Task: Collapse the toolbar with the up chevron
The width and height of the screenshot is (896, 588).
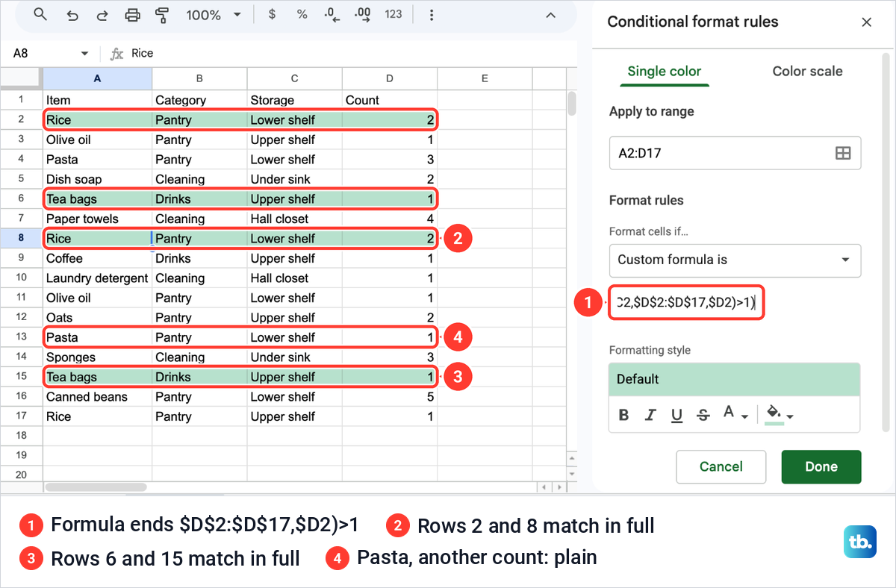Action: coord(550,15)
